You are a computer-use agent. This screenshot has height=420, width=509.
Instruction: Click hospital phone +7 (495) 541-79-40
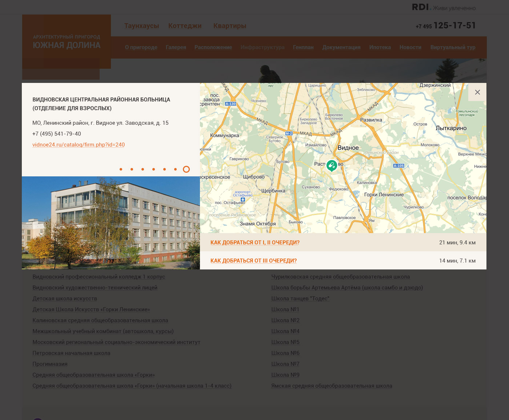[57, 134]
